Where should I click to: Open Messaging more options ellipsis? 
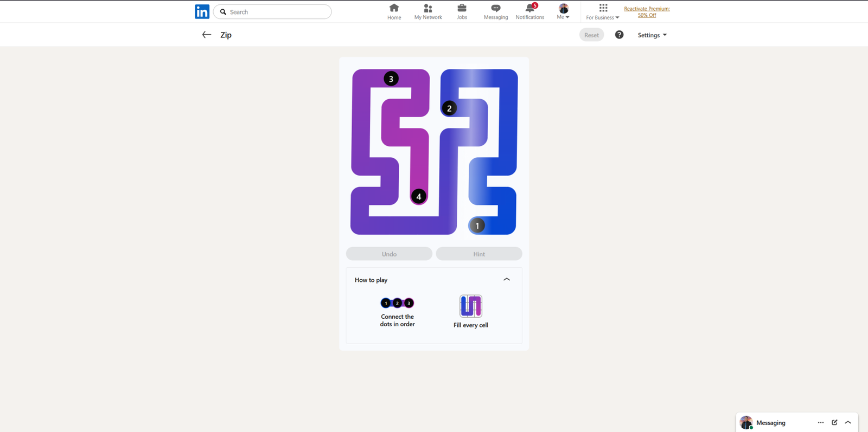click(820, 422)
